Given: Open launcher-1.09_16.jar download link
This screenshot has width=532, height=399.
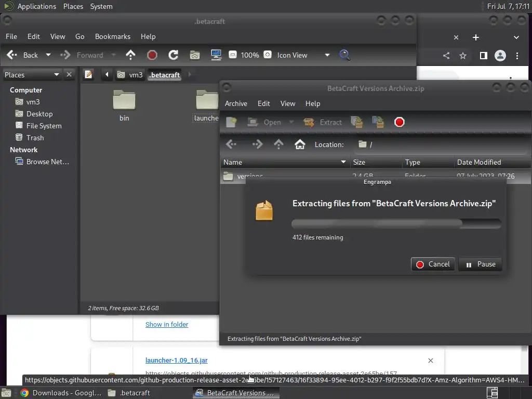Looking at the screenshot, I should click(x=177, y=361).
